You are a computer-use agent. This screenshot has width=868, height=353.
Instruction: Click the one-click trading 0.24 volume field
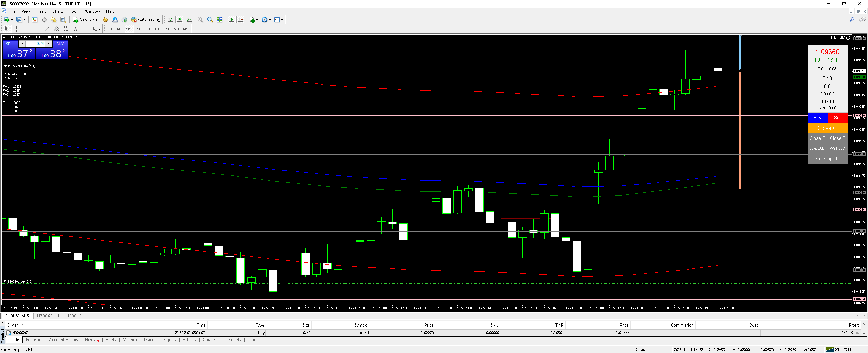pyautogui.click(x=36, y=44)
